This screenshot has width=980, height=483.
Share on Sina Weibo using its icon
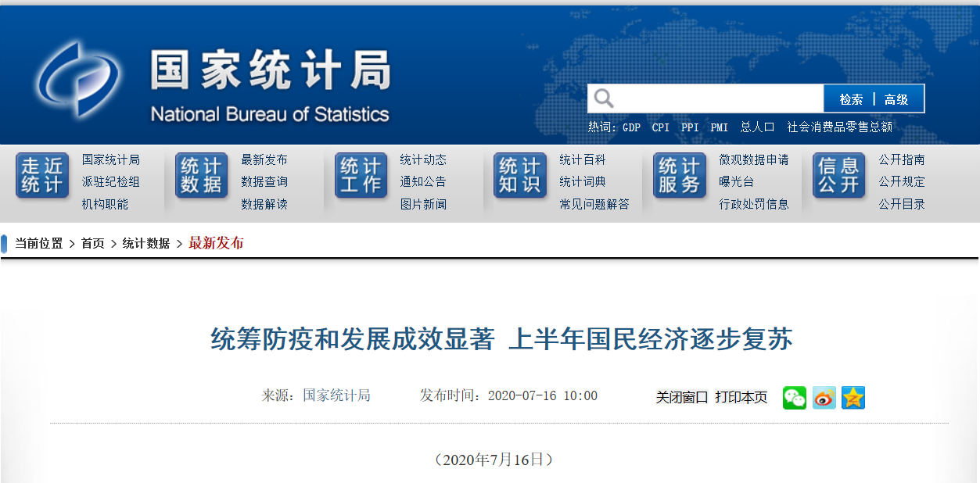[x=823, y=397]
